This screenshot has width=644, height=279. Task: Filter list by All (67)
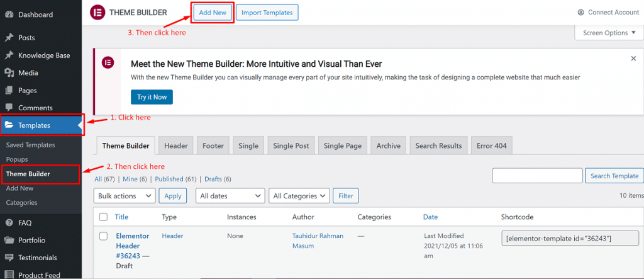click(104, 179)
